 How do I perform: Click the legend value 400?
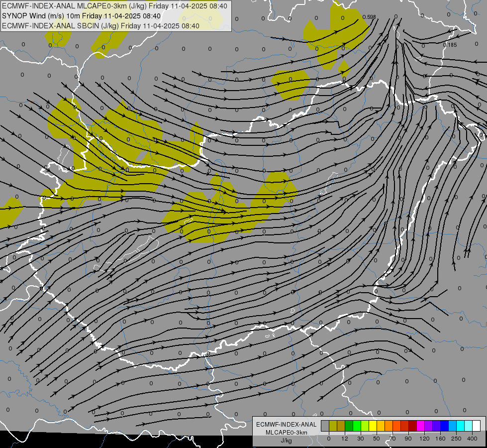click(x=472, y=439)
